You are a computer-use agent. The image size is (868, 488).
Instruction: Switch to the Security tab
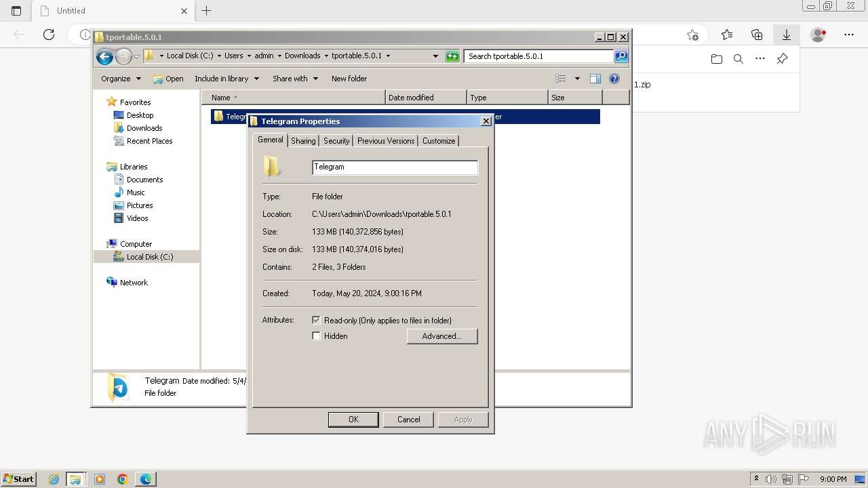[336, 141]
